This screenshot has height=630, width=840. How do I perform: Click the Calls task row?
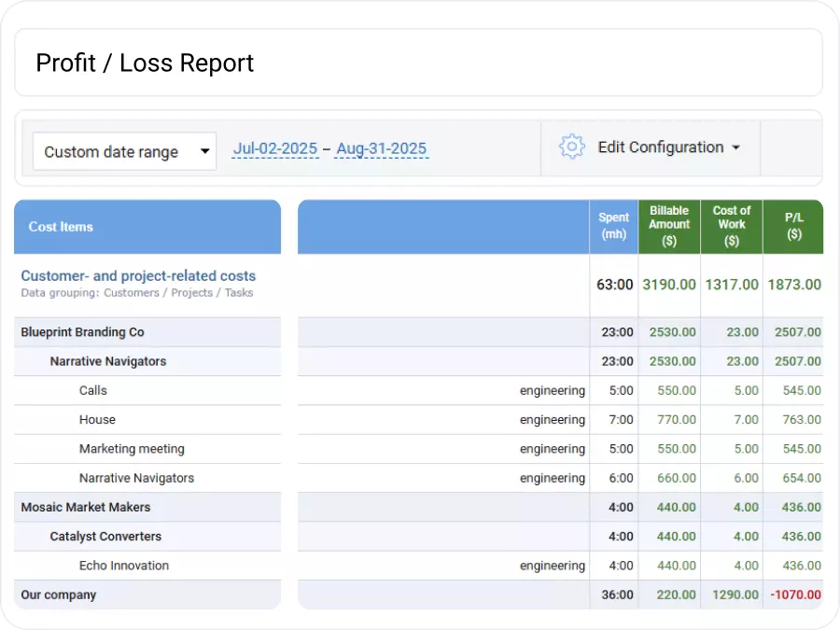(x=91, y=390)
